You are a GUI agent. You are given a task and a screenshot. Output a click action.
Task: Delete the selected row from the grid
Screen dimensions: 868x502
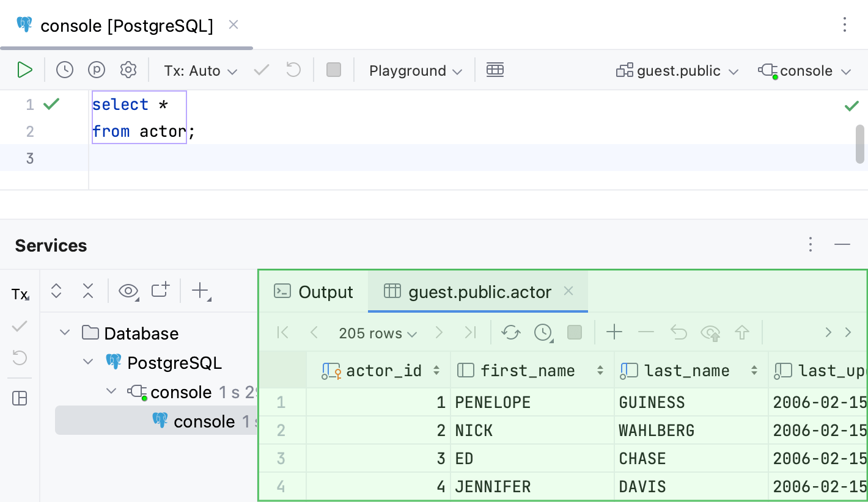click(646, 333)
